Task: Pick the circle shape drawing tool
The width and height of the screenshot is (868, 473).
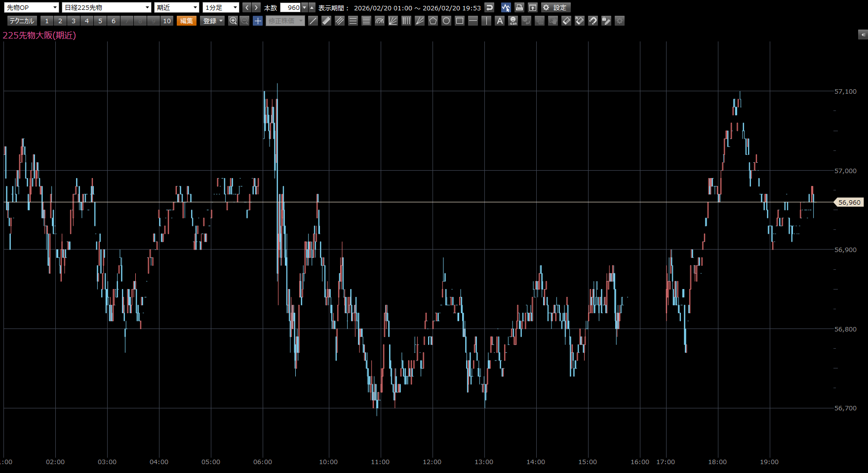Action: (x=446, y=21)
